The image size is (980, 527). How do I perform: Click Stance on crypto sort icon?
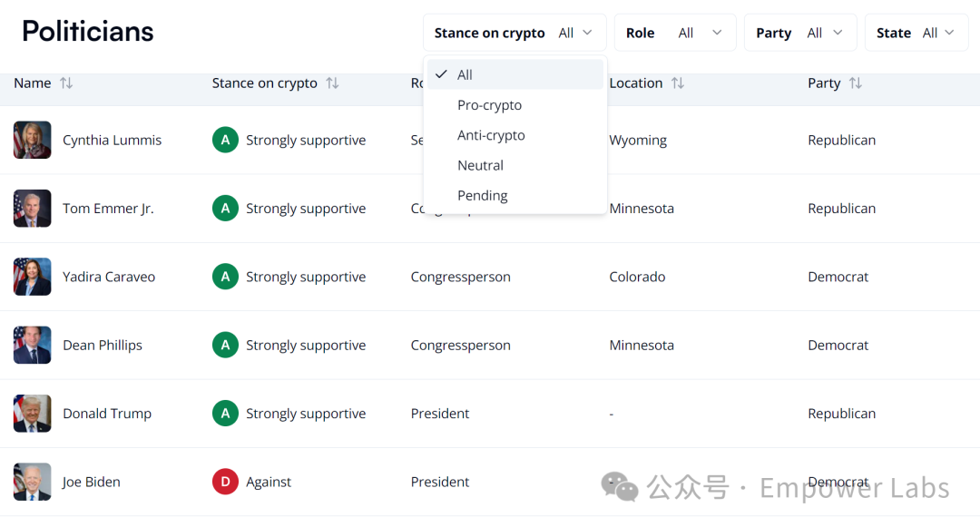click(332, 83)
